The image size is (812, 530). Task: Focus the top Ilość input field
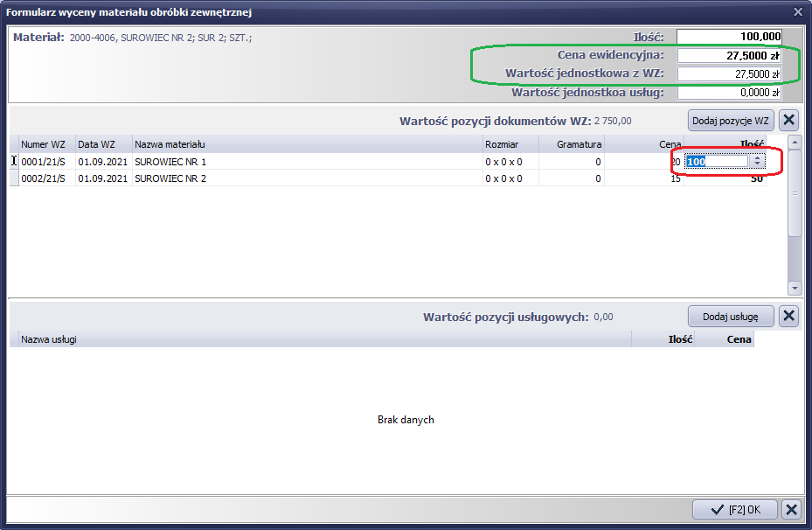[729, 37]
